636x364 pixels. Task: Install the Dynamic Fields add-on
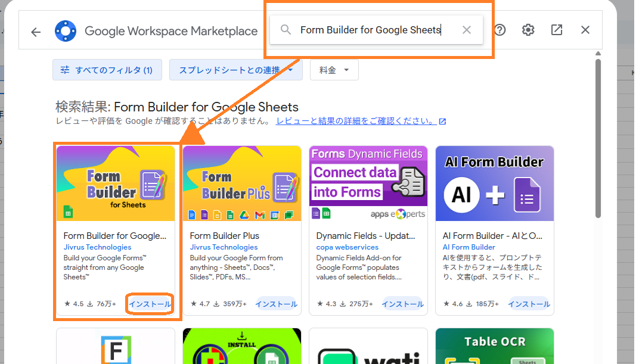403,304
